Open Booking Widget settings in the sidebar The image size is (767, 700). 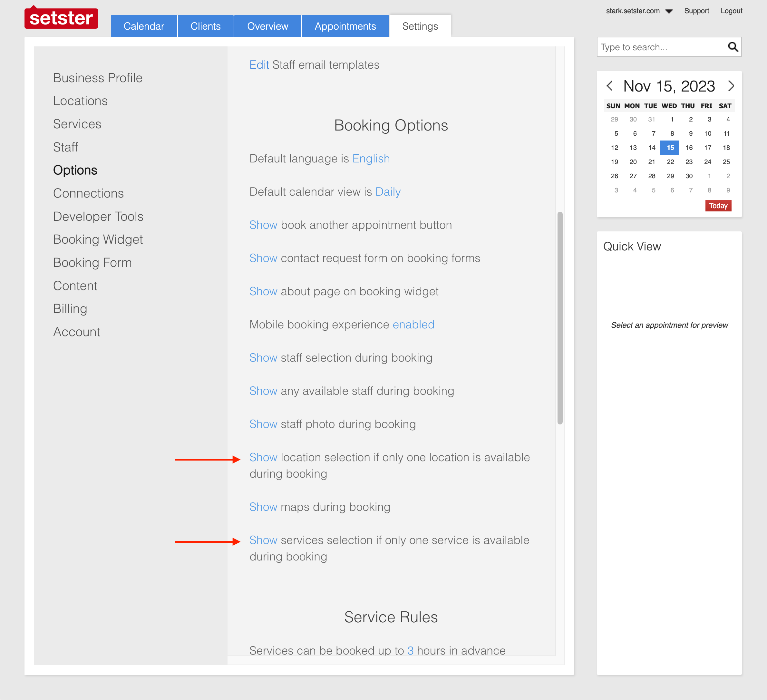pos(98,239)
